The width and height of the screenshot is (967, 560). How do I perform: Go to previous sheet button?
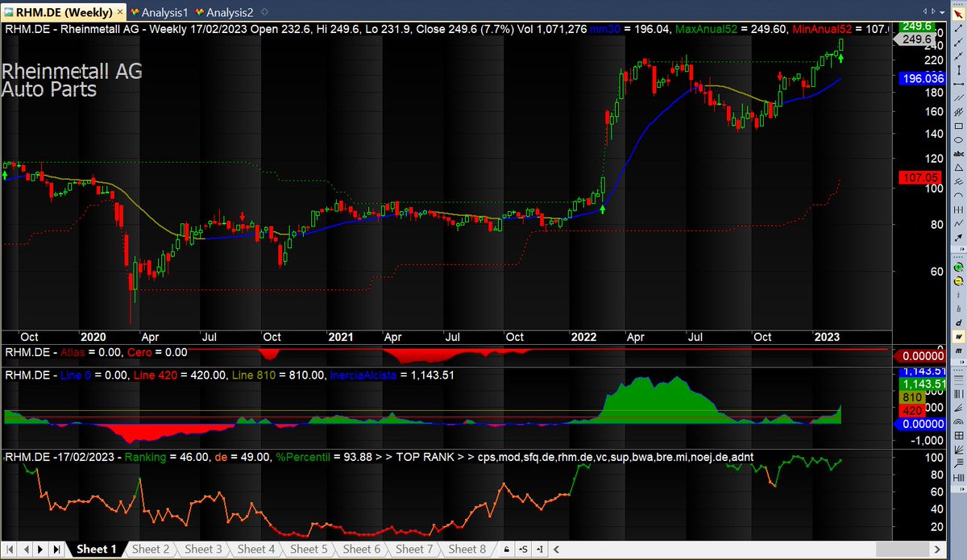pyautogui.click(x=24, y=550)
